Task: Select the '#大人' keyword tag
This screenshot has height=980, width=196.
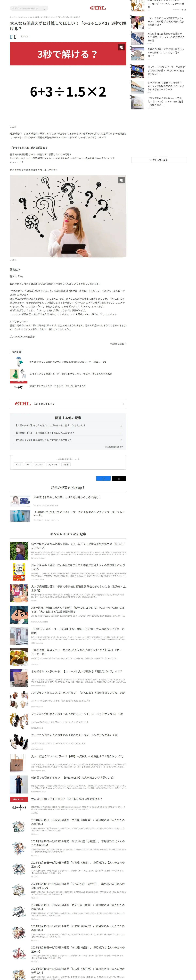Action: point(18,465)
